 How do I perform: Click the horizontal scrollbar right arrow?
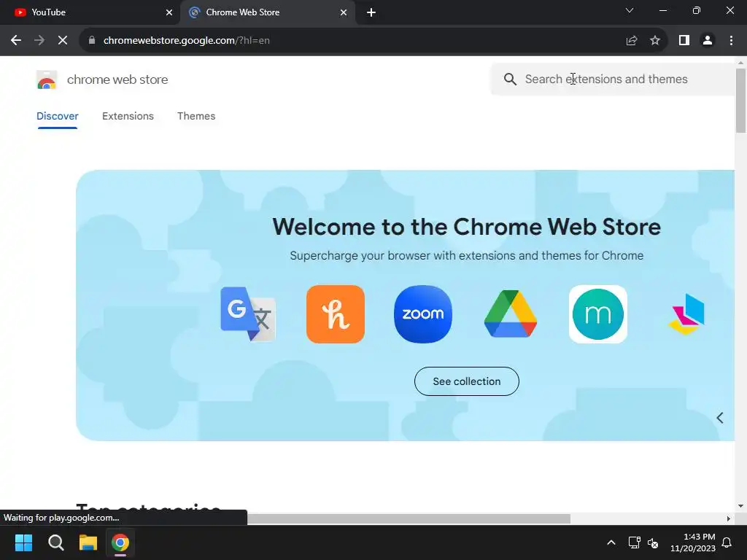click(729, 518)
